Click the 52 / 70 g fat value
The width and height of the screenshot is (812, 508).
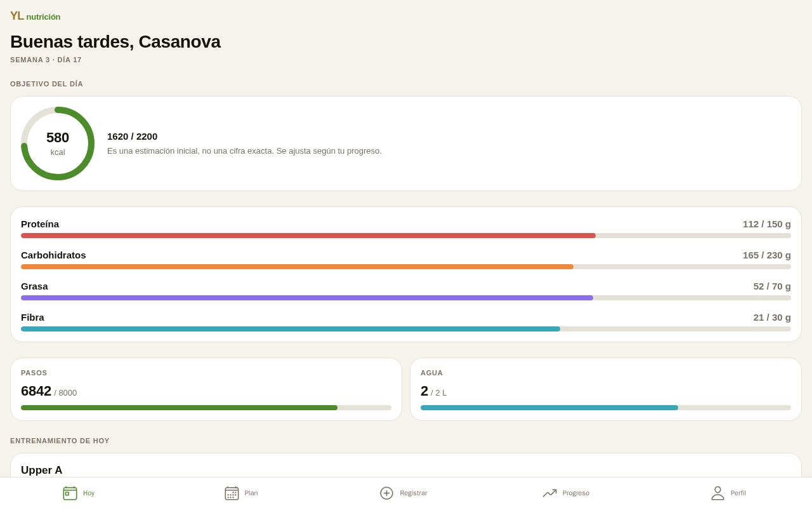click(x=772, y=286)
